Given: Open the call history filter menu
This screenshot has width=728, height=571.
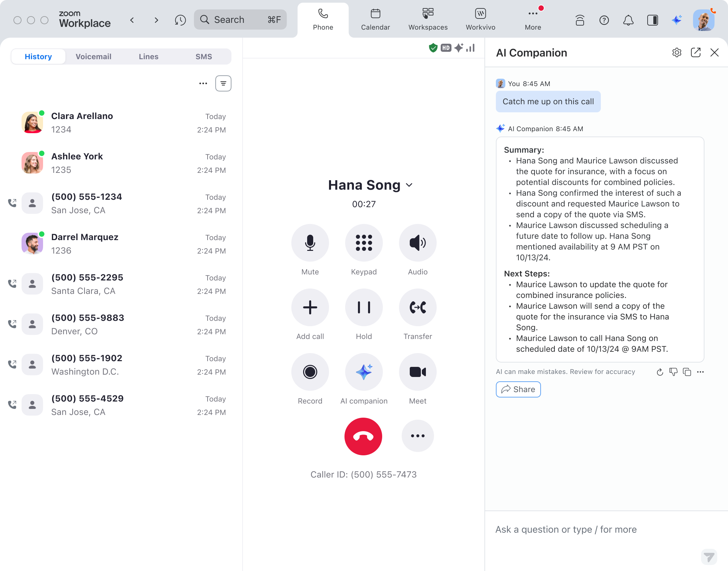Looking at the screenshot, I should click(223, 83).
